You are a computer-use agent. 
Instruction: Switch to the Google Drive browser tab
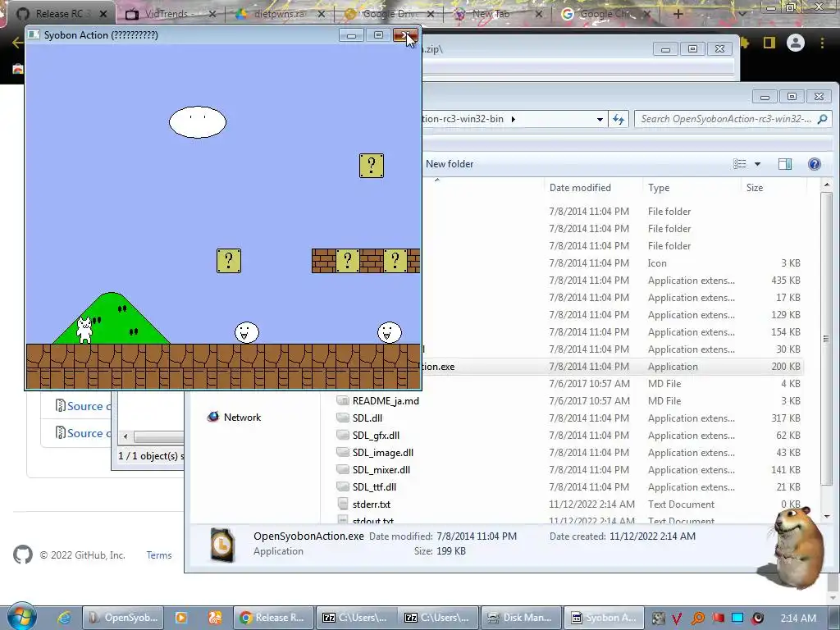click(388, 14)
